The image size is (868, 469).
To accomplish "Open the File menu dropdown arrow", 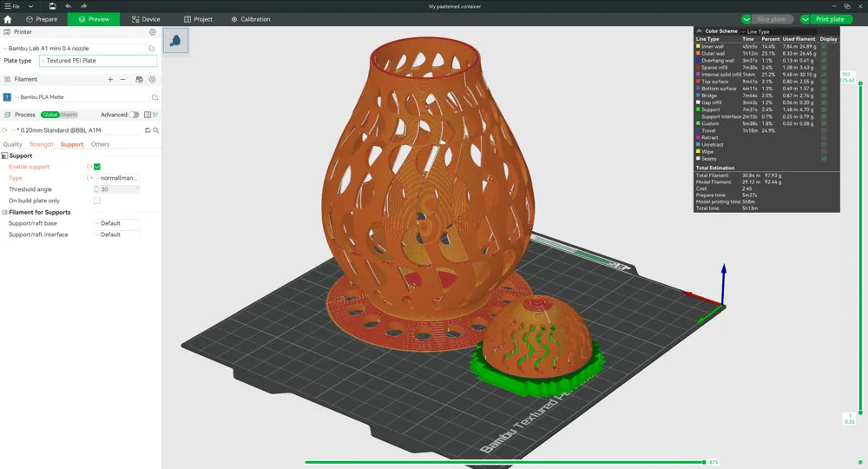I will click(30, 6).
